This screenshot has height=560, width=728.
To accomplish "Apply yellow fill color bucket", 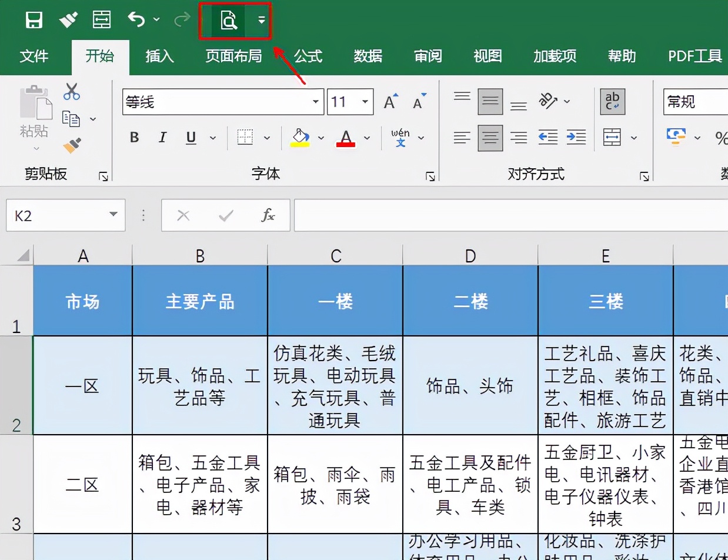I will (x=300, y=138).
